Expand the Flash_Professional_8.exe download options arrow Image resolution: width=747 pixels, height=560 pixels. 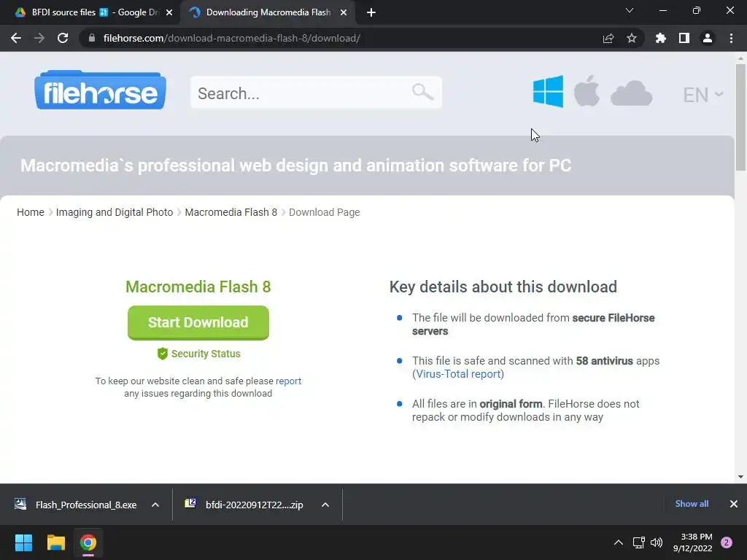[x=155, y=505]
